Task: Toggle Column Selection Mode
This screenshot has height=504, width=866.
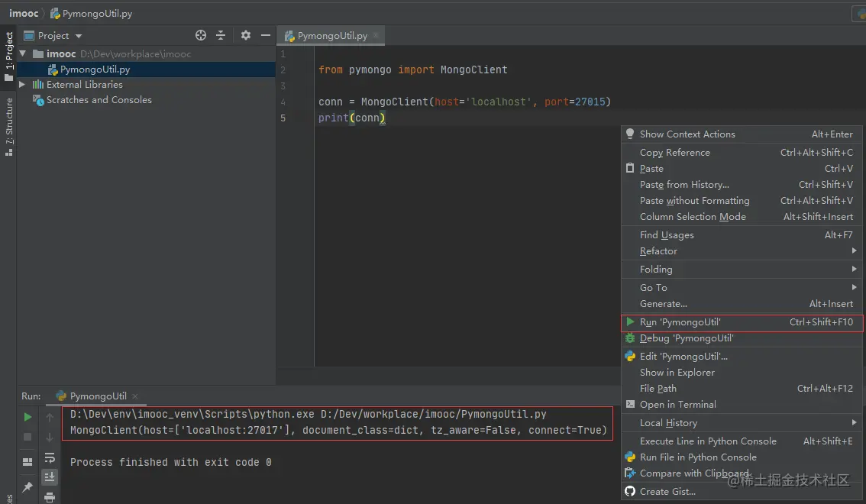Action: pos(742,216)
